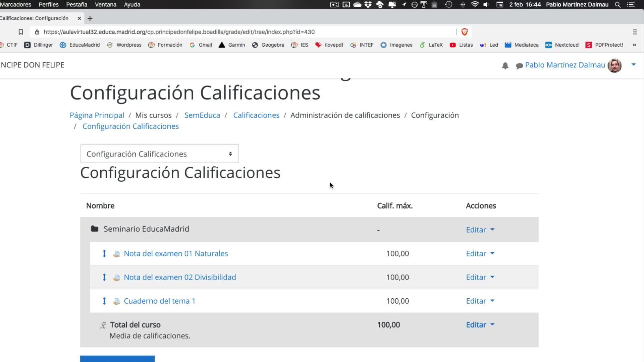
Task: Click move arrow for Nota del examen 01
Action: 104,254
